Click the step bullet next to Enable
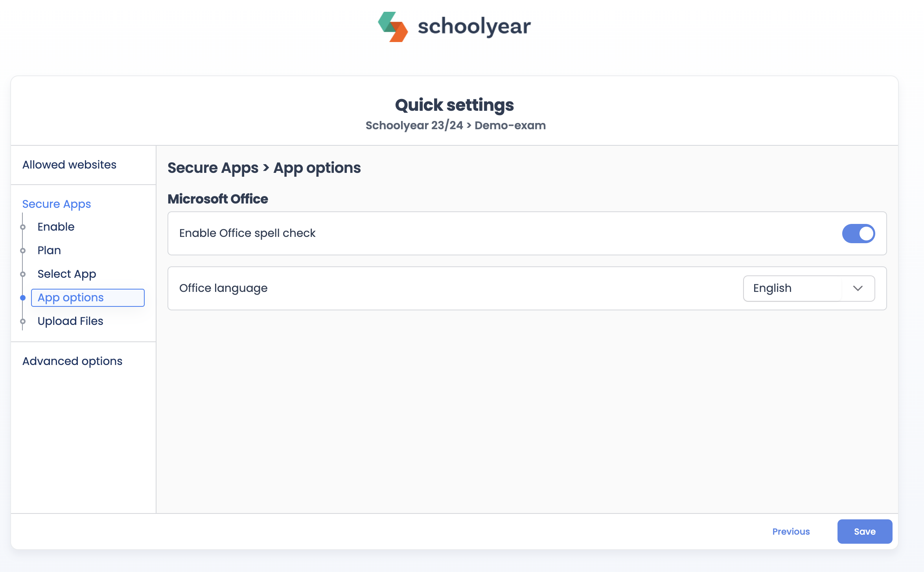This screenshot has height=572, width=924. (x=23, y=227)
